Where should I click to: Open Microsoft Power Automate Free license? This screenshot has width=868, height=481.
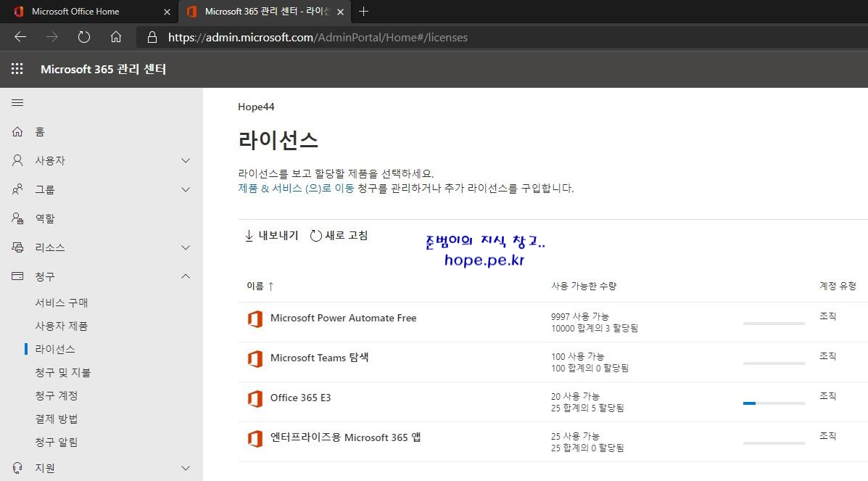click(x=343, y=318)
